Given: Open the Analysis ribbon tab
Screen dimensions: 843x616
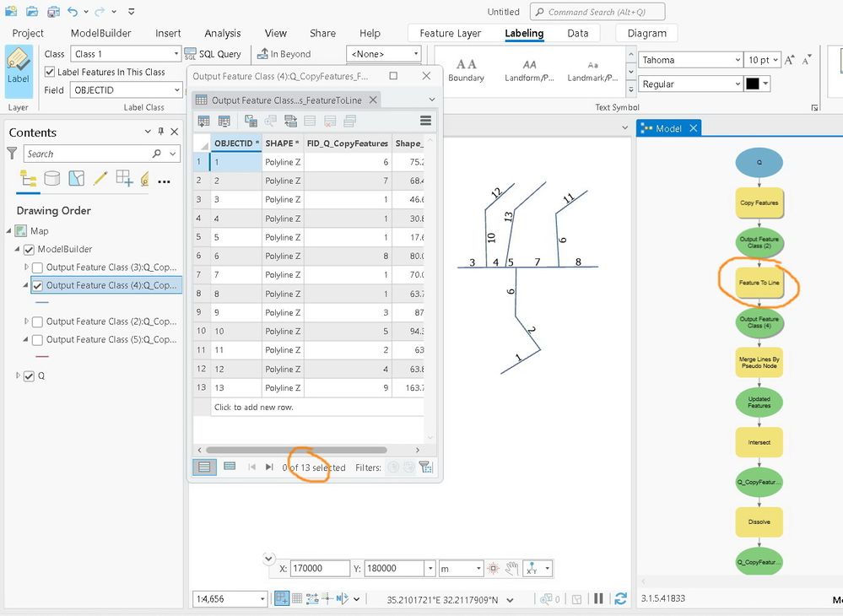Looking at the screenshot, I should [x=223, y=33].
